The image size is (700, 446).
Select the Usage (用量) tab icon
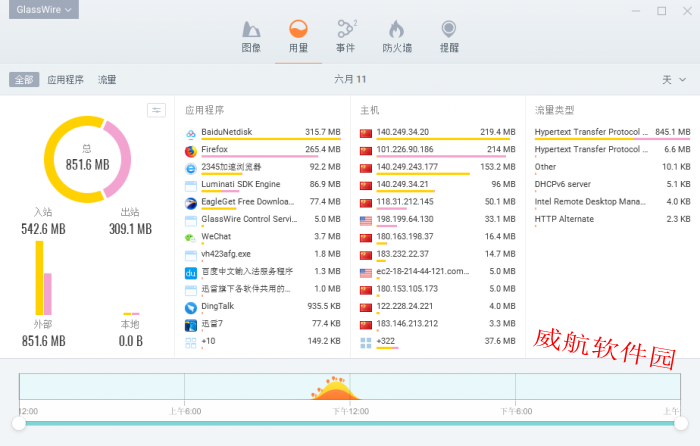[298, 29]
